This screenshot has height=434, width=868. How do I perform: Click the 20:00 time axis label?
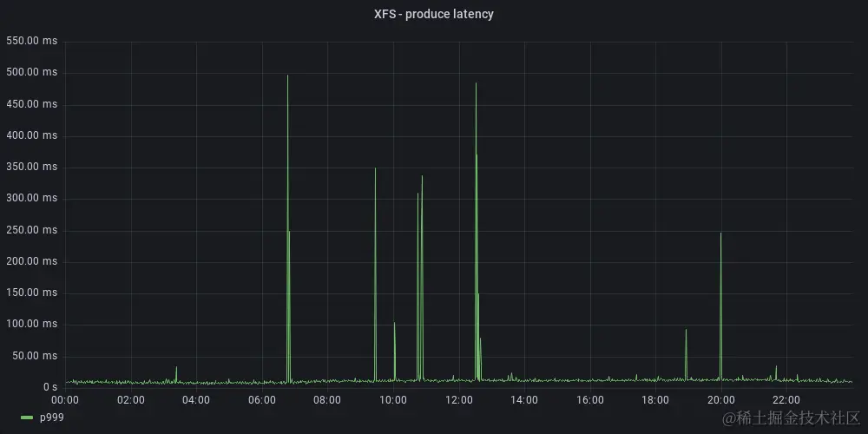[721, 399]
